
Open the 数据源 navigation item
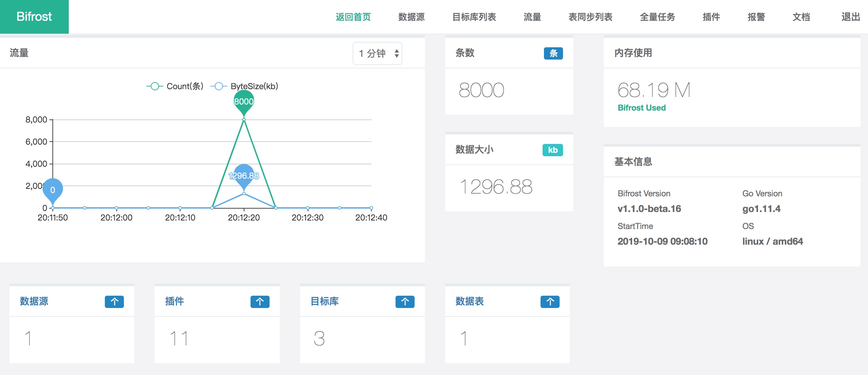(x=411, y=17)
